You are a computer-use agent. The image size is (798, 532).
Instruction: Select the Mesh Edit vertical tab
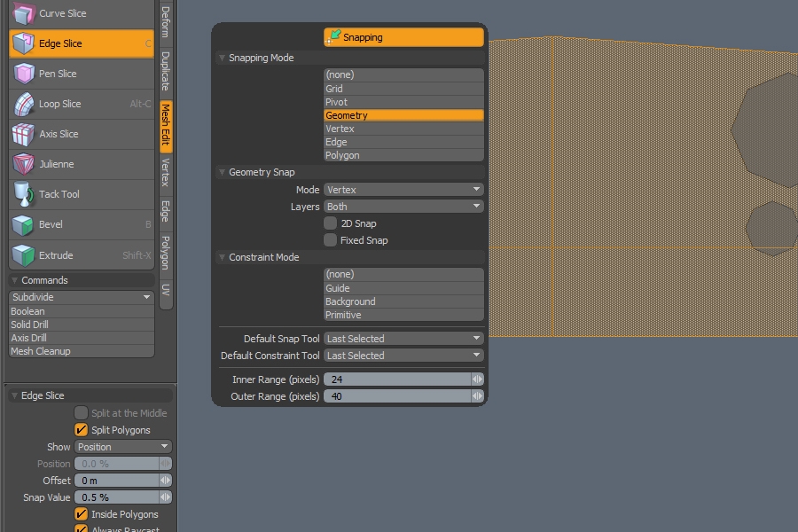click(166, 125)
